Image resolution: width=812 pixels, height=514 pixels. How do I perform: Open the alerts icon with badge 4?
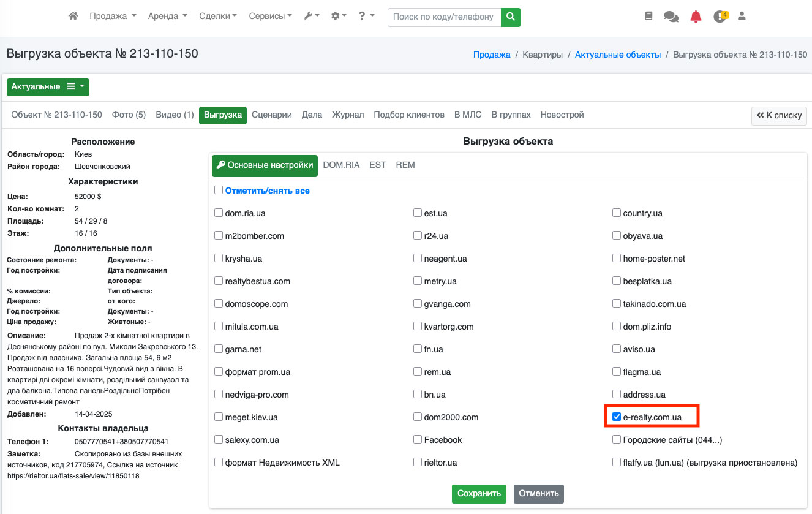click(x=720, y=17)
